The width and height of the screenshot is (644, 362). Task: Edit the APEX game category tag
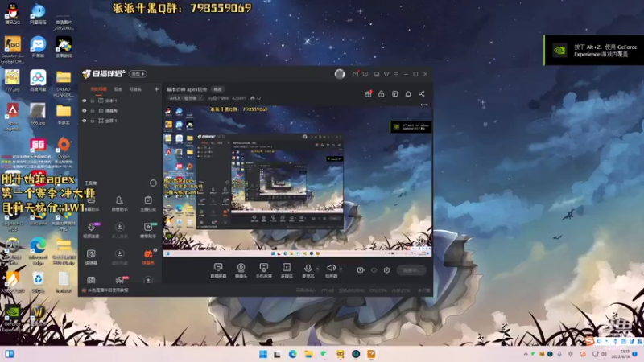coord(186,98)
